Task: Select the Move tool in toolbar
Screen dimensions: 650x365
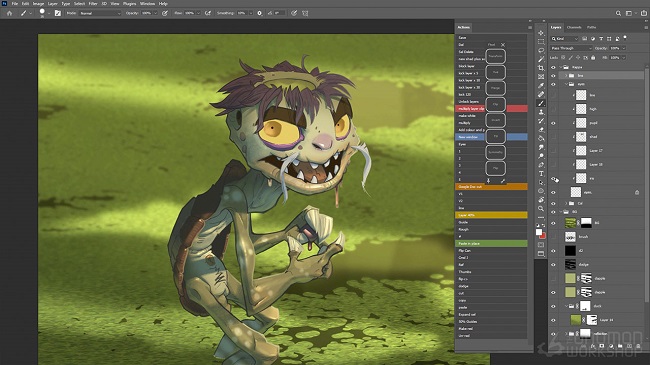Action: pyautogui.click(x=541, y=33)
